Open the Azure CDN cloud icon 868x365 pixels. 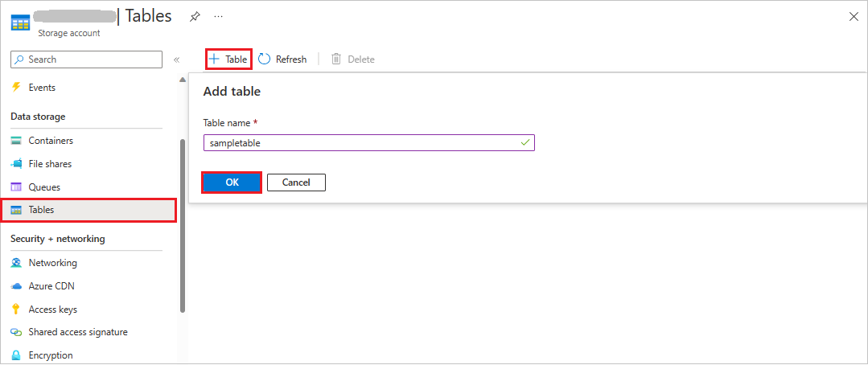[16, 286]
